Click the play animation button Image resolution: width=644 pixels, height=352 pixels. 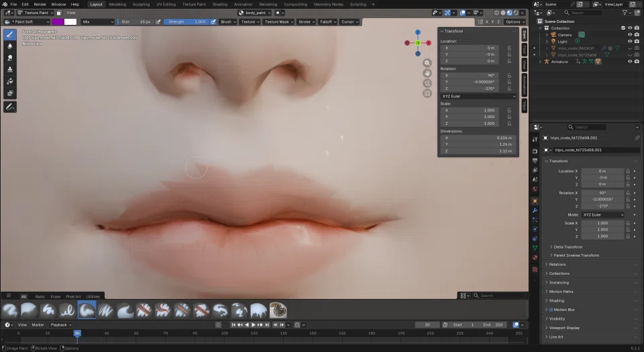(x=254, y=325)
